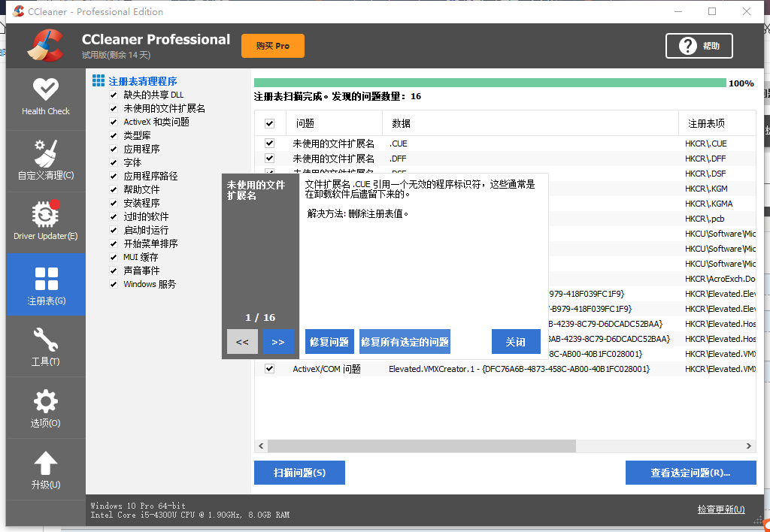The width and height of the screenshot is (770, 532).
Task: Uncheck the .CUE issue row checkbox
Action: 270,144
